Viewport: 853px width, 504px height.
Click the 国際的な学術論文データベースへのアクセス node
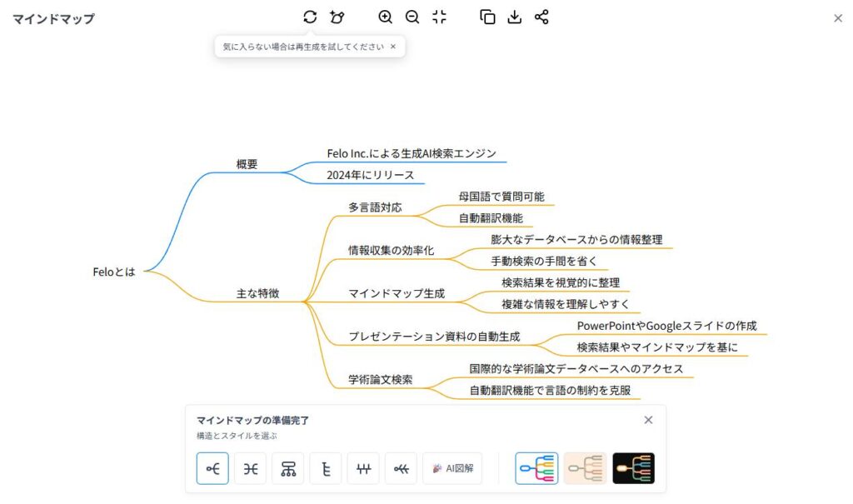pyautogui.click(x=576, y=368)
